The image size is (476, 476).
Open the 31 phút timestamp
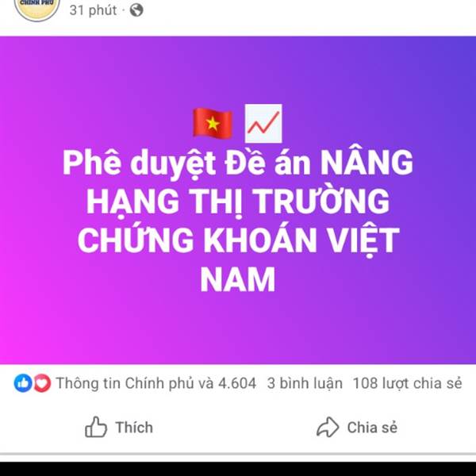[x=93, y=10]
